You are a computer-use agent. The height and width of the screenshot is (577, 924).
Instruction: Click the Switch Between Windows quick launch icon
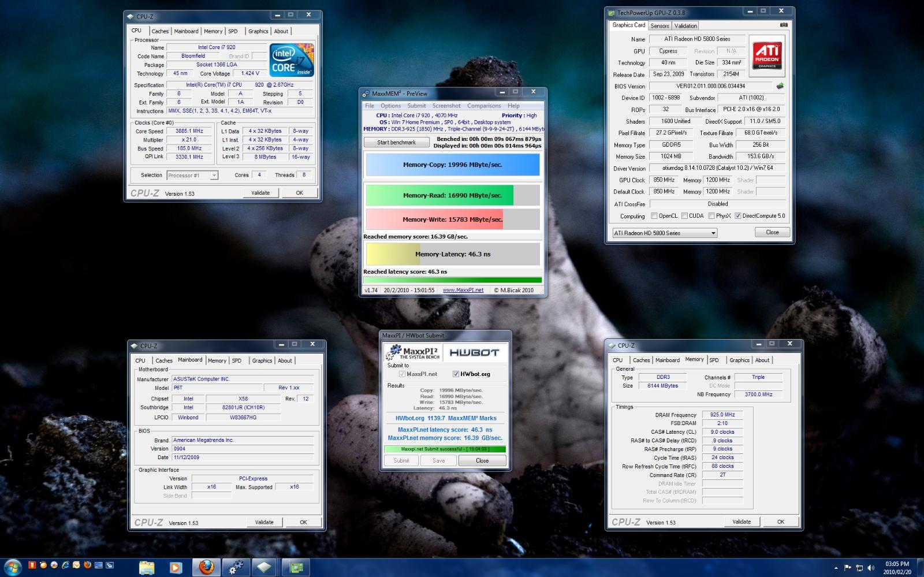coord(110,565)
